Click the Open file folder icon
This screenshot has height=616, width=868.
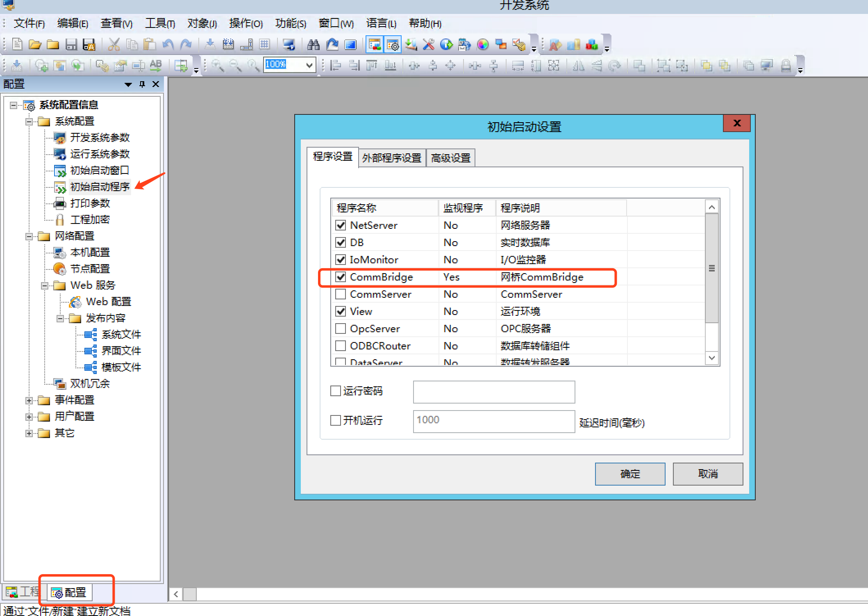tap(35, 44)
